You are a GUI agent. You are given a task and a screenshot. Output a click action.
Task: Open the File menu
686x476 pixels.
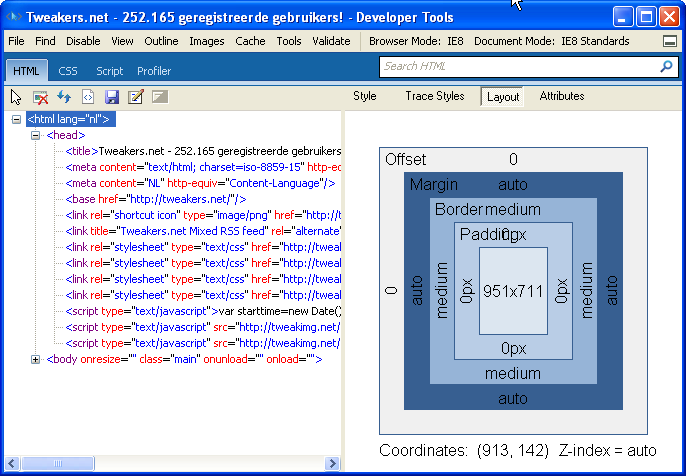pyautogui.click(x=16, y=41)
